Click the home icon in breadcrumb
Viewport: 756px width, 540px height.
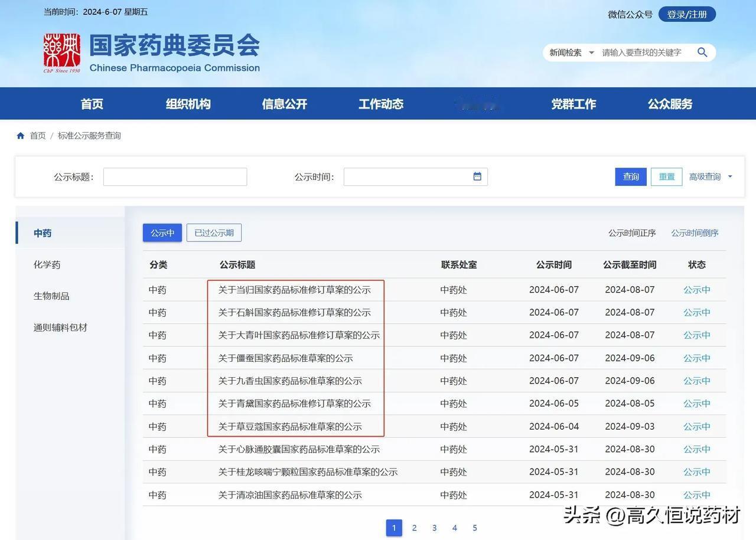tap(21, 136)
